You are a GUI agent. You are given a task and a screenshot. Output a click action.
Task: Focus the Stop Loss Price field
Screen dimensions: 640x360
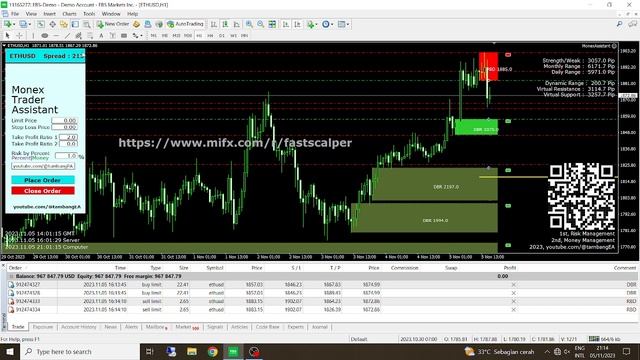64,127
